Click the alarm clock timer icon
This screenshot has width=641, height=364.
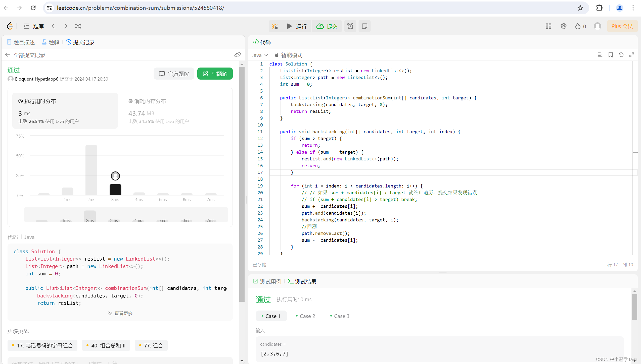[x=350, y=26]
